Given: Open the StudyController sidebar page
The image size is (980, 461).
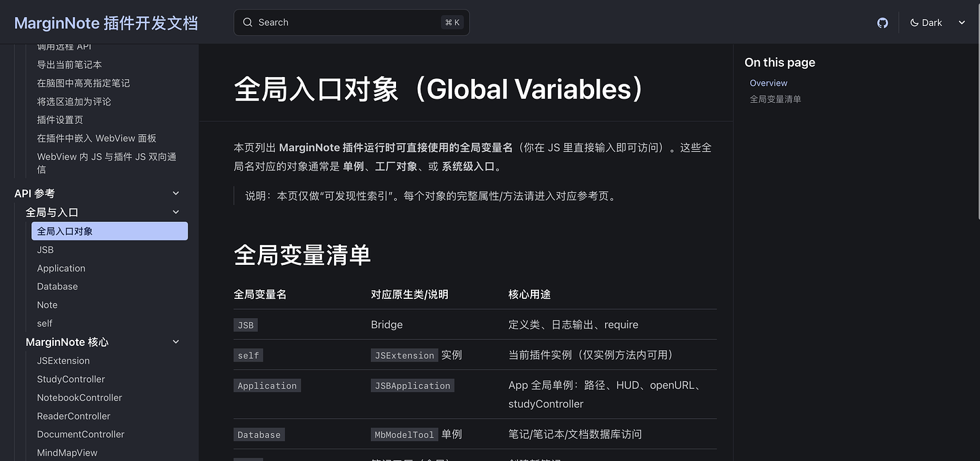Looking at the screenshot, I should (x=110, y=379).
